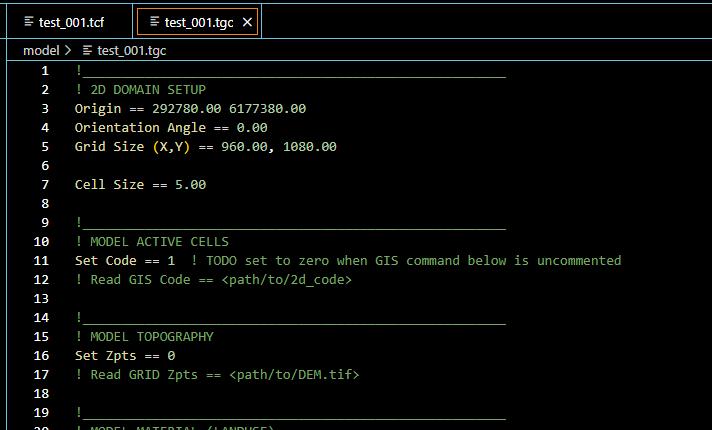The image size is (712, 430).
Task: Click the Orientation Angle == 0.00 line
Action: point(171,128)
